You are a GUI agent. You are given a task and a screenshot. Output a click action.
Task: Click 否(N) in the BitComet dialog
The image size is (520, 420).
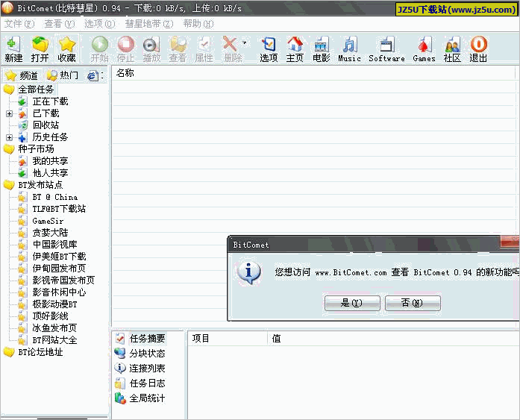click(x=413, y=303)
